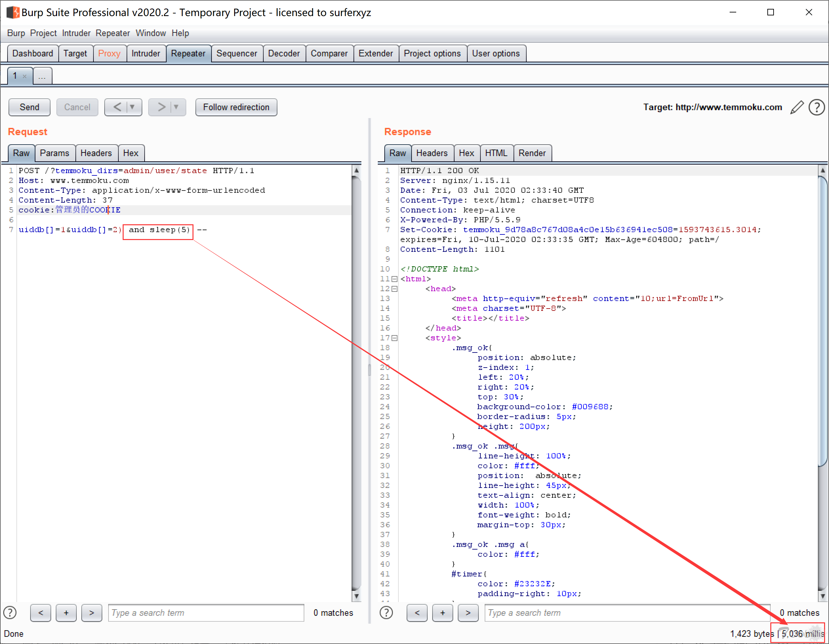Open the Burp menu
Image resolution: width=829 pixels, height=644 pixels.
coord(16,33)
